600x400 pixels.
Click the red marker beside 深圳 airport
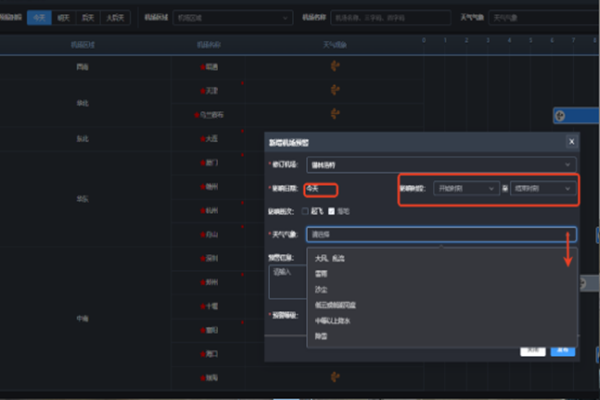tap(203, 258)
